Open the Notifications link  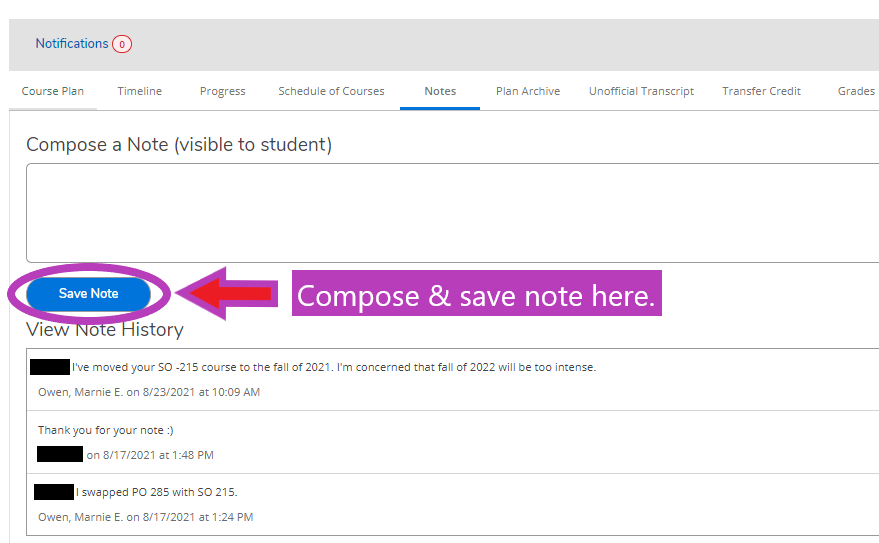[x=72, y=44]
